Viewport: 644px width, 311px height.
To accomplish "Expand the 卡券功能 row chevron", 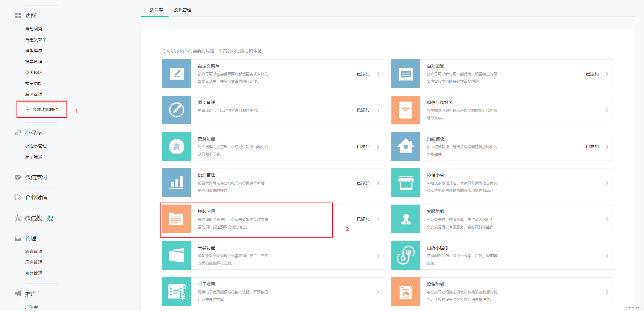I will pyautogui.click(x=378, y=256).
